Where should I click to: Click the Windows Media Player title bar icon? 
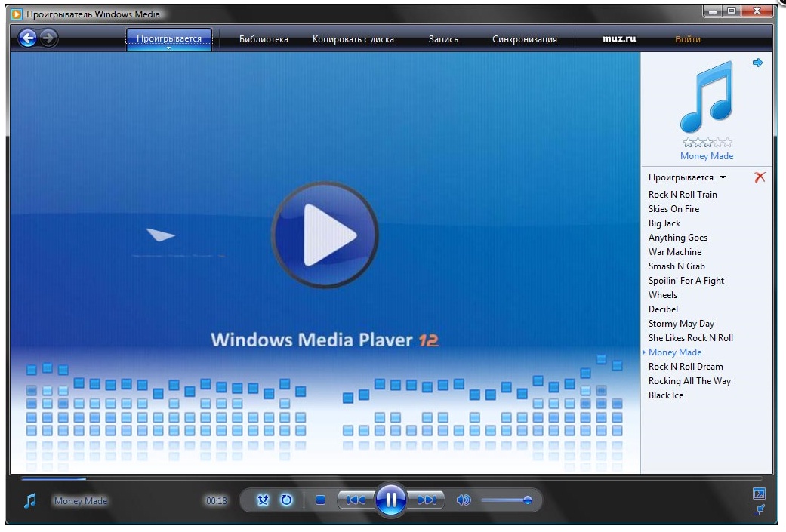click(17, 14)
